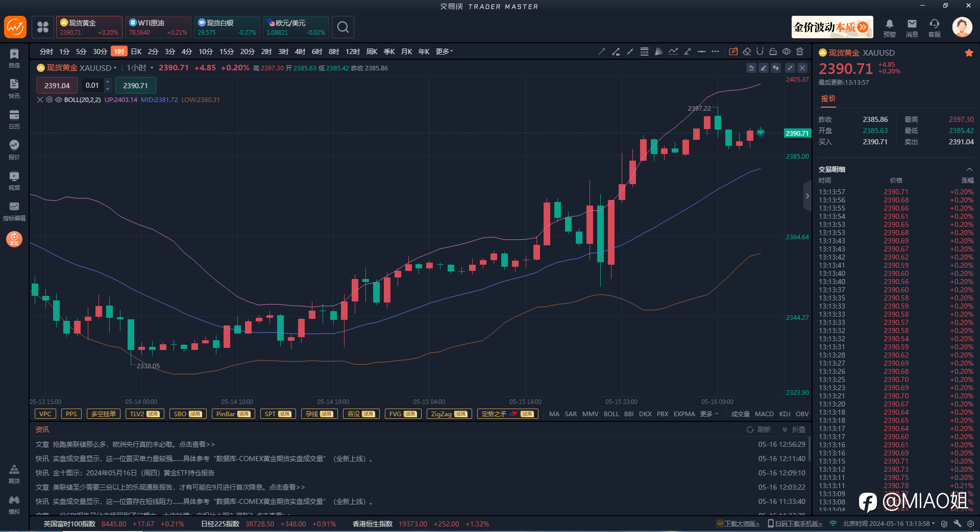Expand the 更多 timeframe dropdown

444,52
